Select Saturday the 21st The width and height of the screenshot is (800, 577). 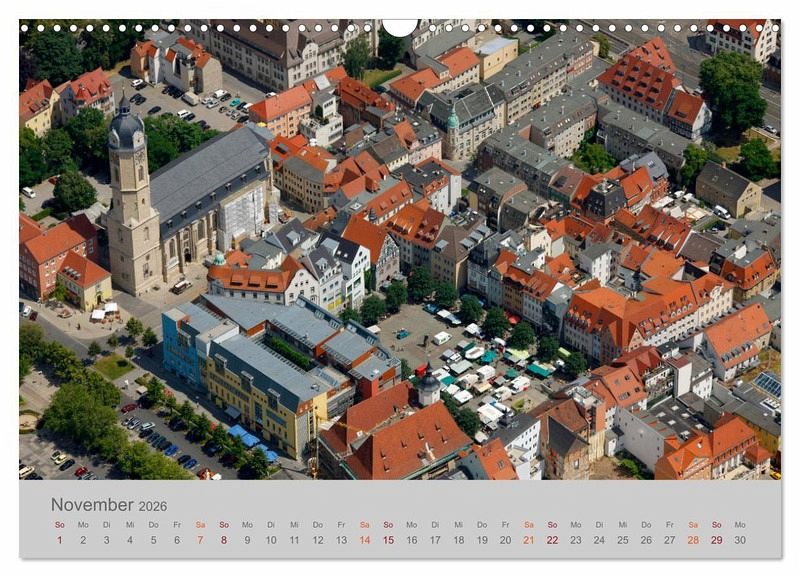[528, 540]
